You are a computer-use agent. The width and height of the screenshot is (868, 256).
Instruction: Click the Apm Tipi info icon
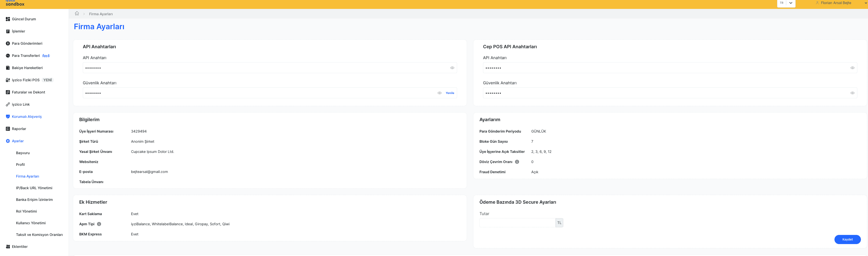pyautogui.click(x=99, y=224)
